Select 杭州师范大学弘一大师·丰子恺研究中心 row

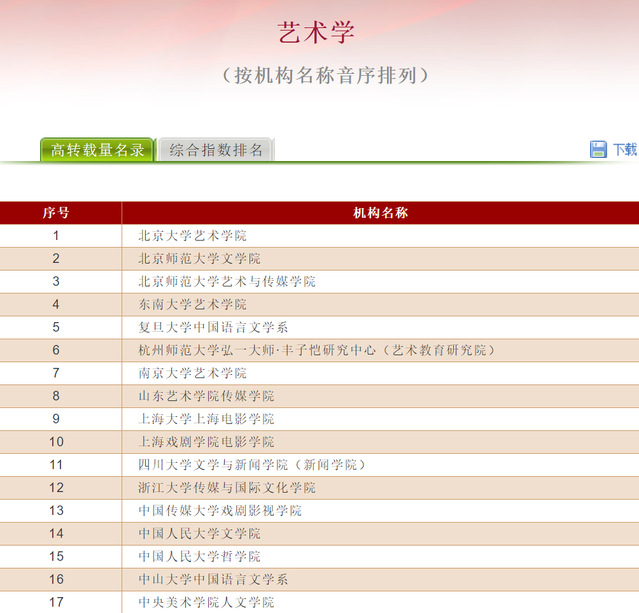(x=316, y=350)
